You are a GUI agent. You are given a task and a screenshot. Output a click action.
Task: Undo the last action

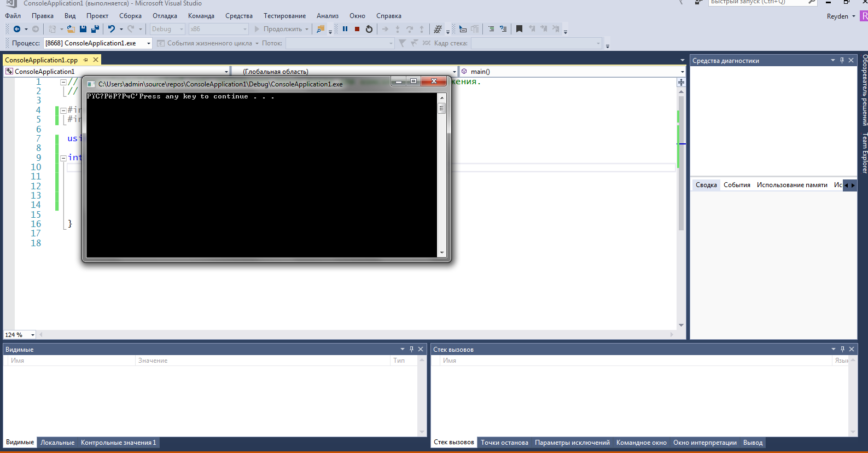112,29
